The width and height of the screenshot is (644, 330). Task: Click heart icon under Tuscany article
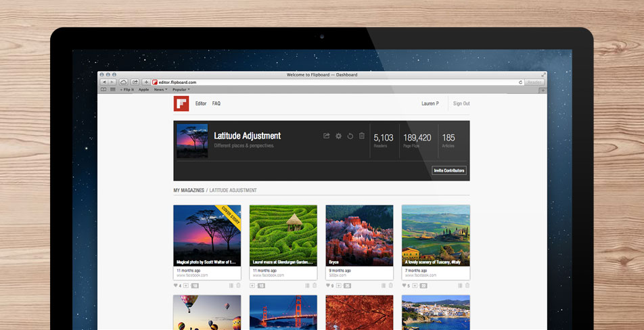tap(405, 286)
